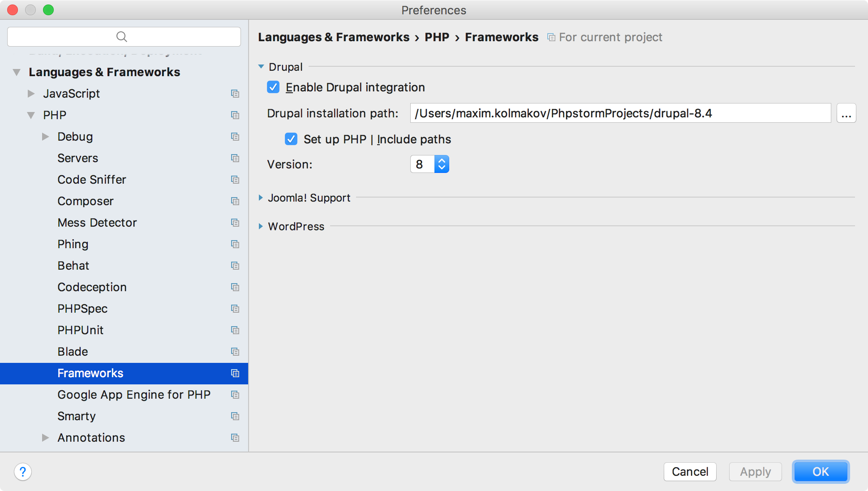This screenshot has height=491, width=868.
Task: Click the search magnifier icon in settings search
Action: pyautogui.click(x=122, y=37)
